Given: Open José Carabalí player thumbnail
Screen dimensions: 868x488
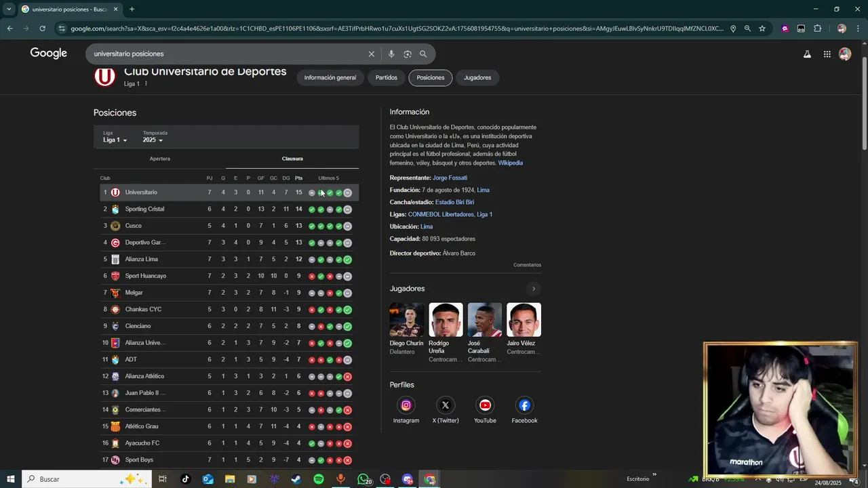Looking at the screenshot, I should (x=485, y=320).
